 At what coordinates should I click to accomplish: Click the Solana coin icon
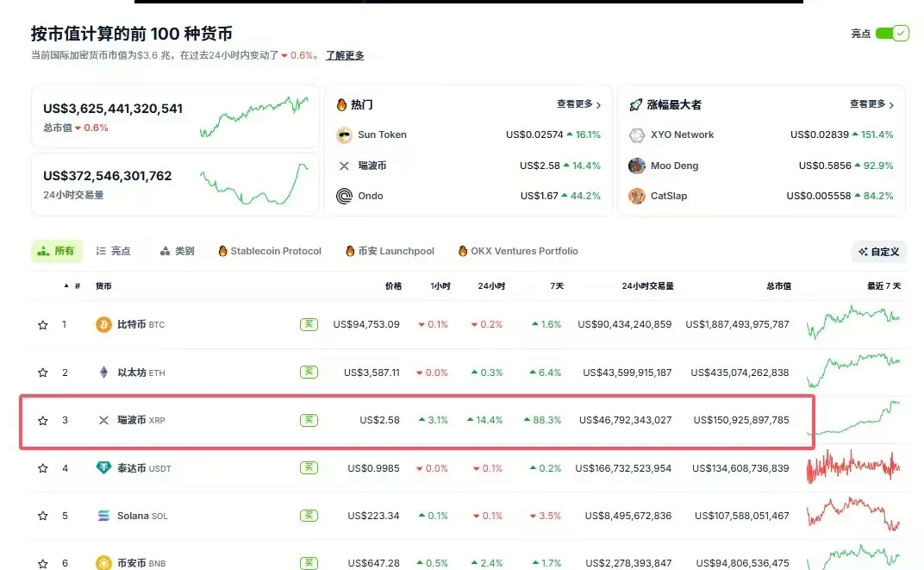click(103, 516)
